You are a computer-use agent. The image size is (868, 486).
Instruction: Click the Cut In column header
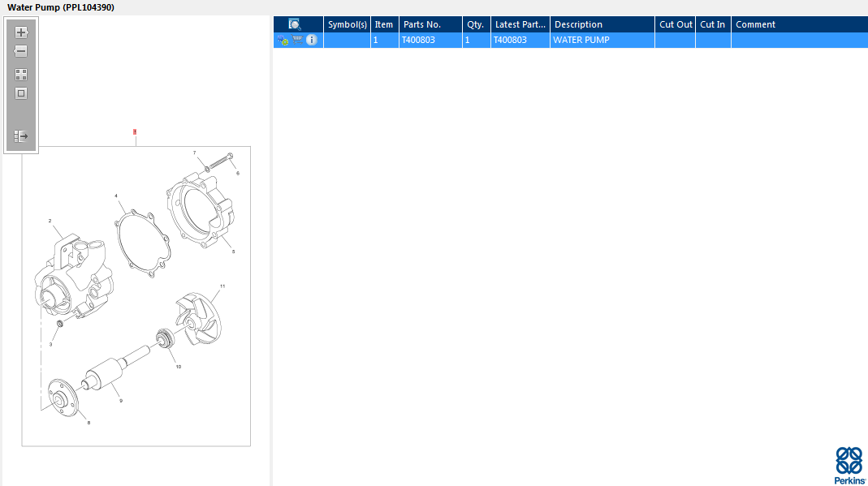pyautogui.click(x=713, y=24)
